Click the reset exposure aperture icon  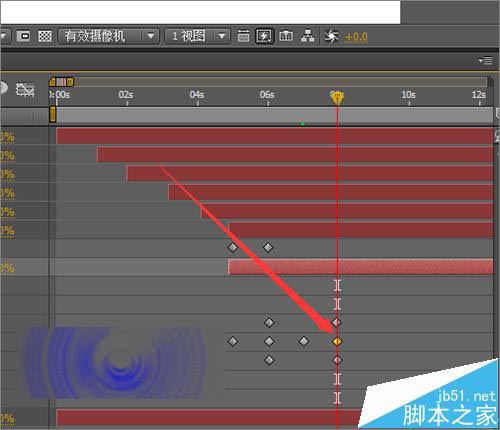tap(331, 36)
